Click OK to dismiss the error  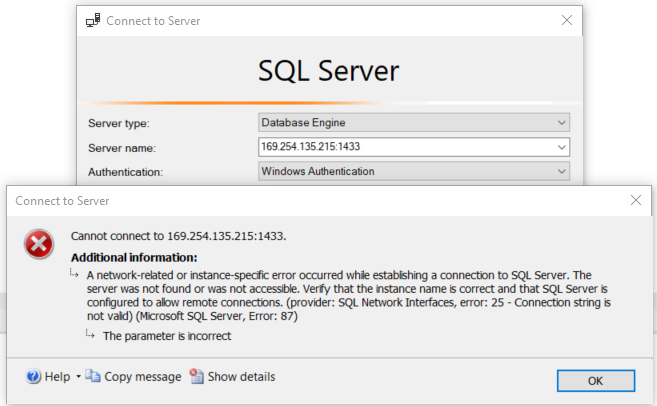click(595, 380)
